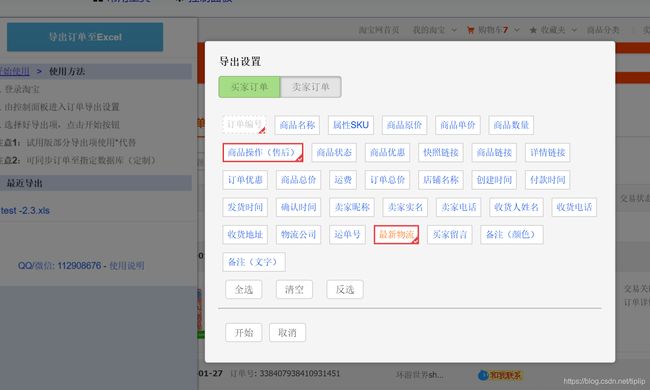
Task: Cancel the dialog with 取消 button
Action: coord(287,332)
